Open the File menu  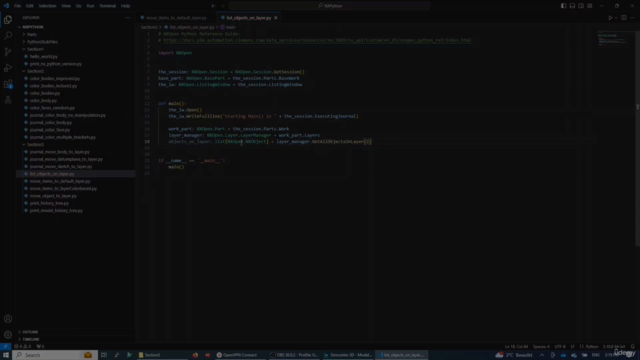[18, 6]
